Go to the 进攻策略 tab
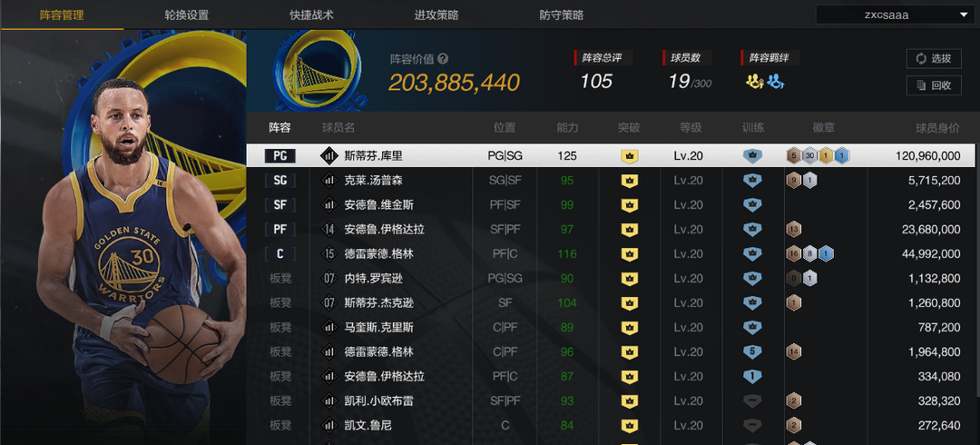Image resolution: width=980 pixels, height=445 pixels. point(436,15)
